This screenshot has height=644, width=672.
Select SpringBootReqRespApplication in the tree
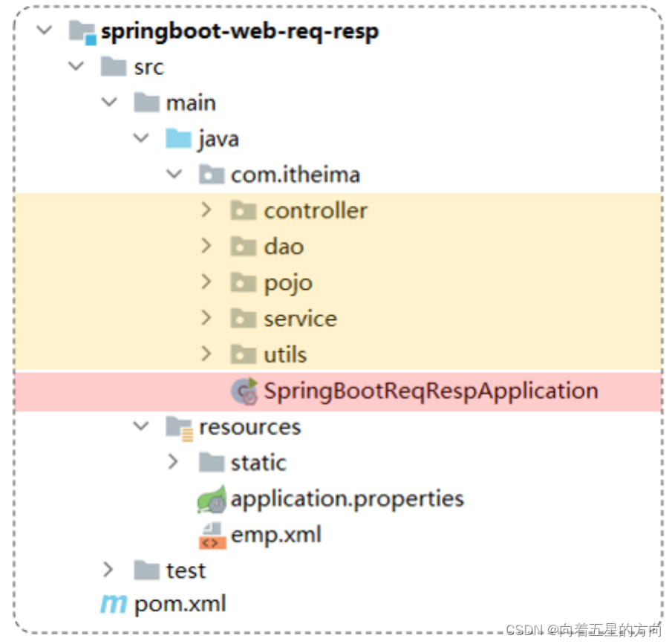point(431,390)
